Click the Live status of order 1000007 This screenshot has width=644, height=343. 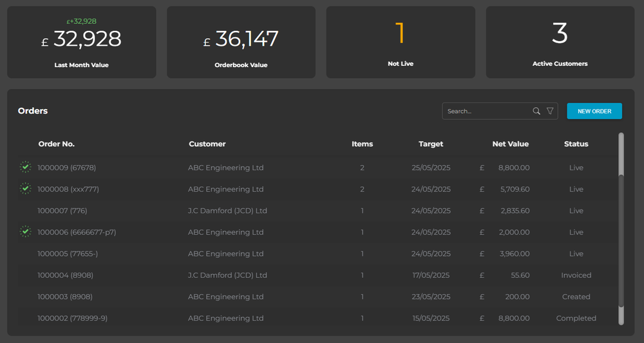576,211
